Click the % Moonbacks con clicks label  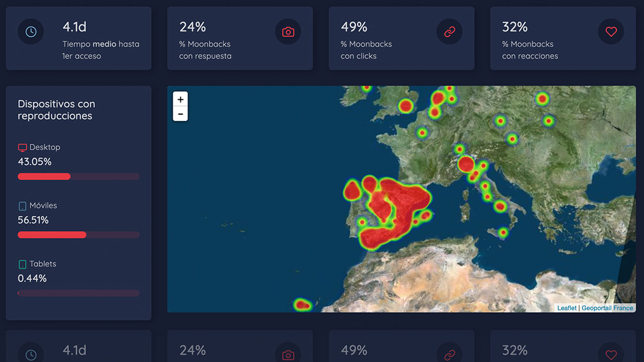click(366, 50)
